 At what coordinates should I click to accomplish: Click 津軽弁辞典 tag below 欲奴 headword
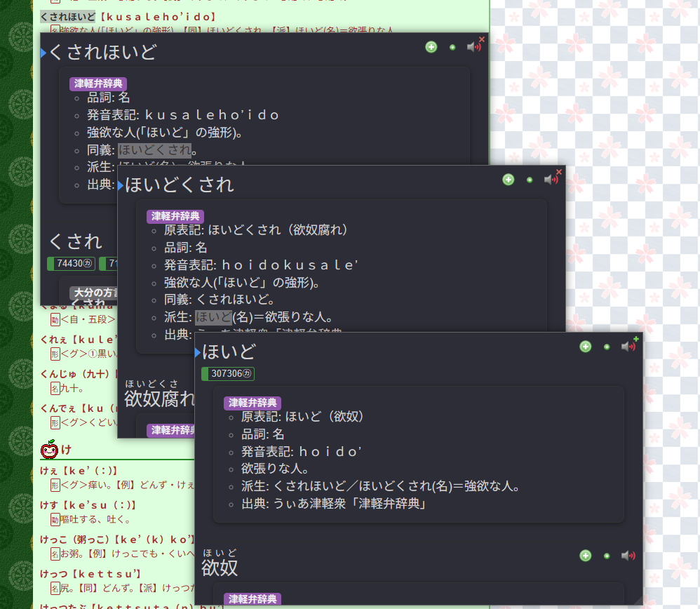tap(253, 598)
